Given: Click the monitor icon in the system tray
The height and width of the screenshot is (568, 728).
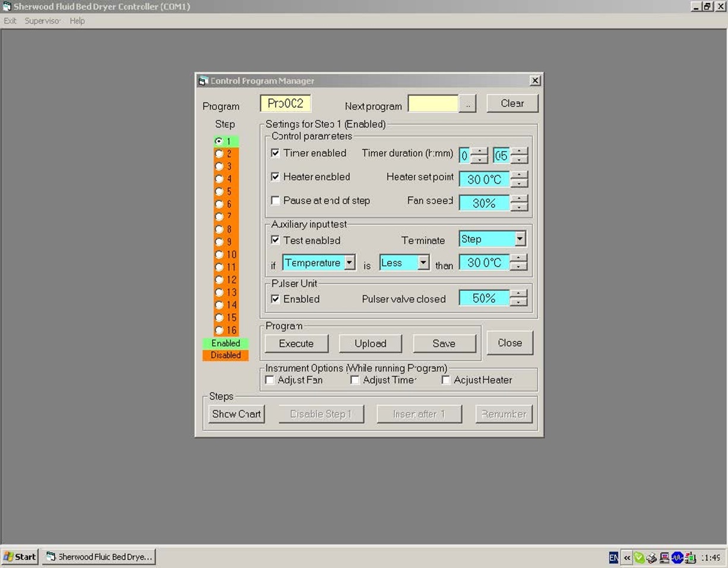Looking at the screenshot, I should point(664,557).
